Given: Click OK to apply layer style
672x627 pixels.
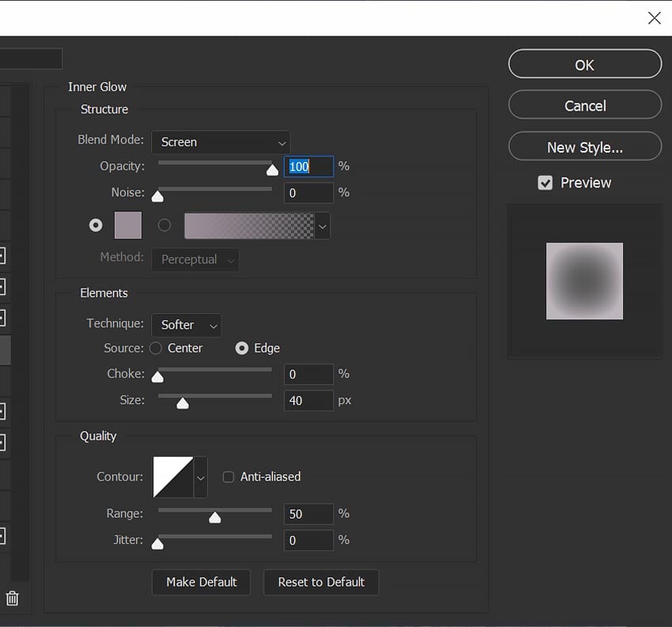Looking at the screenshot, I should click(x=584, y=64).
